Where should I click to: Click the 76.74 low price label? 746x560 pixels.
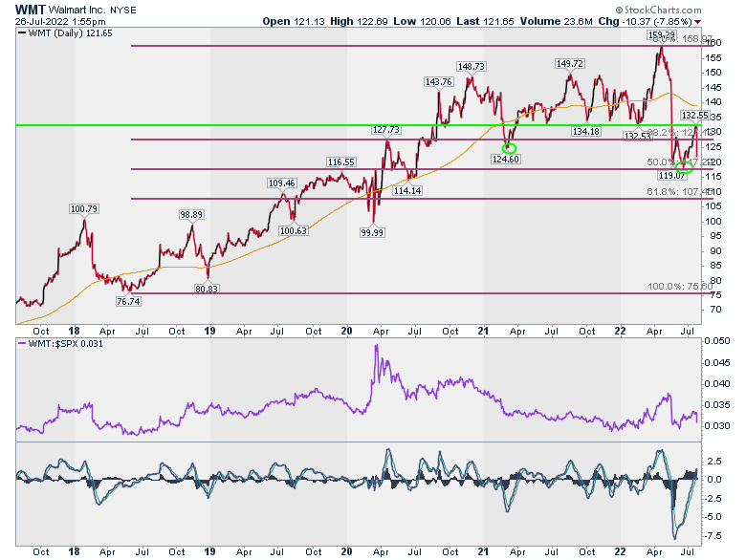tap(128, 301)
